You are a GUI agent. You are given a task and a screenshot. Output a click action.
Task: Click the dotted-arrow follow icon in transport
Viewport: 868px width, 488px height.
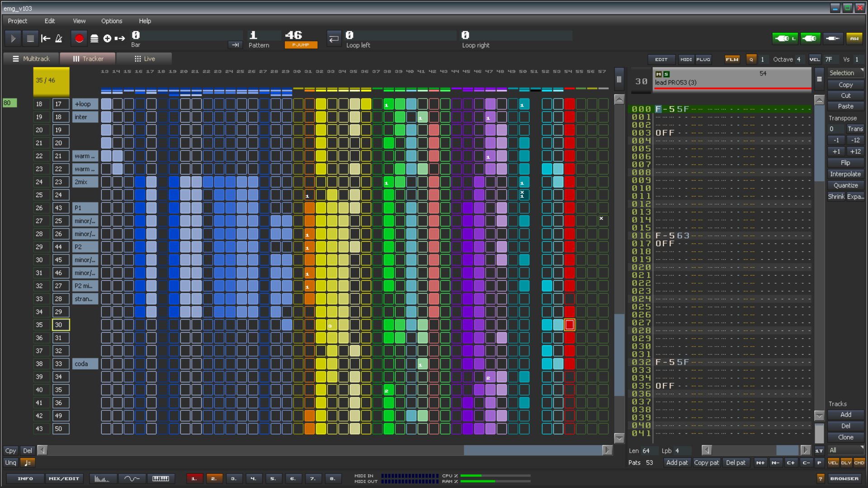(120, 39)
